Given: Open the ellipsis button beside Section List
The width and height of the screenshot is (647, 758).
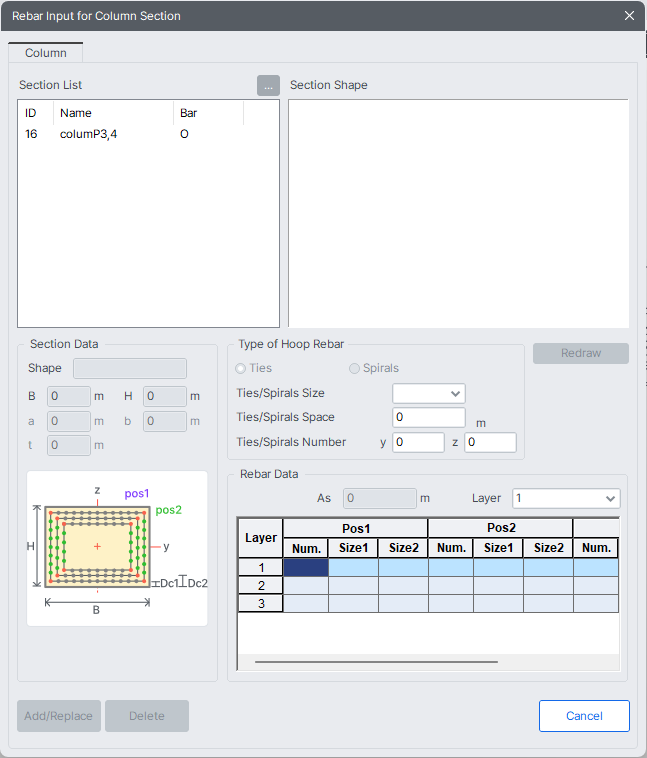Looking at the screenshot, I should (x=268, y=86).
